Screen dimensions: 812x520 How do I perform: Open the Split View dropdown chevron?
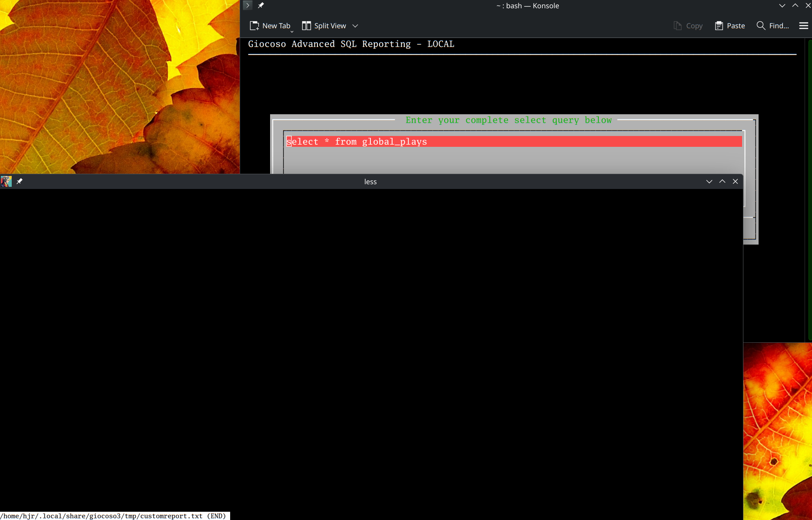tap(355, 26)
